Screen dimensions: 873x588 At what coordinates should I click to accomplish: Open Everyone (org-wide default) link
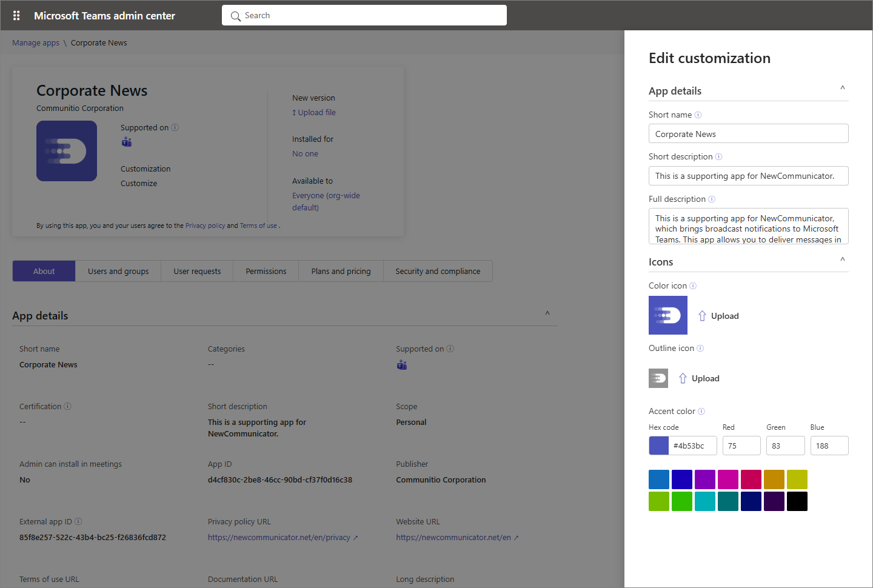click(326, 201)
